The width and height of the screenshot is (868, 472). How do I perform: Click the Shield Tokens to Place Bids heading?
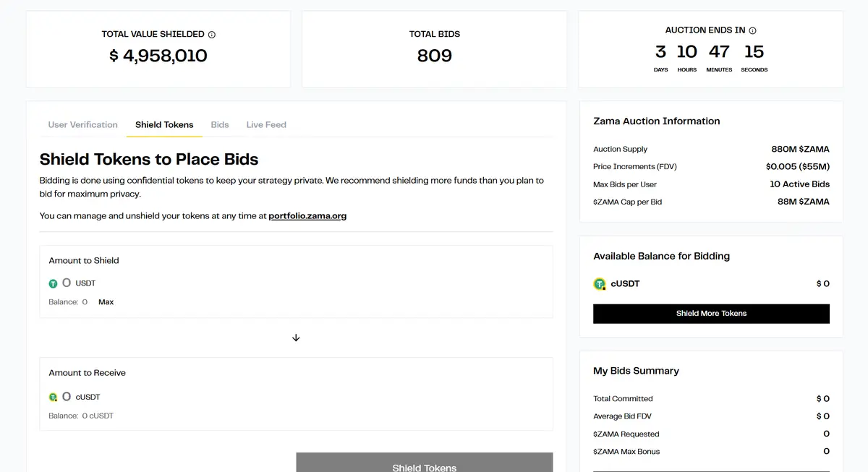[x=149, y=159]
